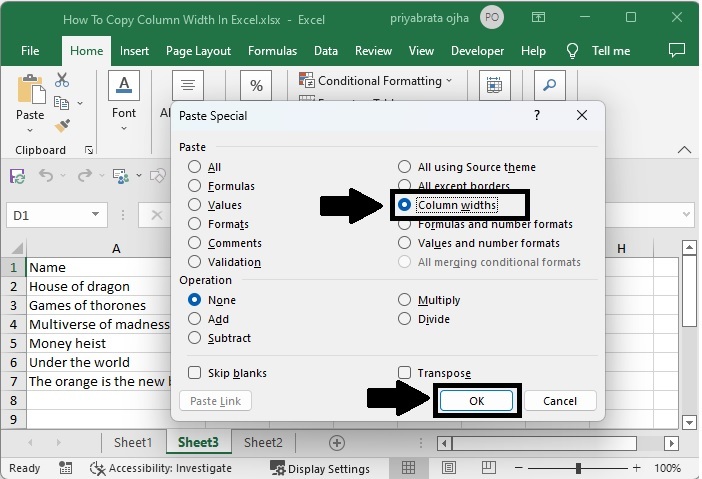Screen dimensions: 702x479
Task: Choose the Multiply operation
Action: (x=404, y=300)
